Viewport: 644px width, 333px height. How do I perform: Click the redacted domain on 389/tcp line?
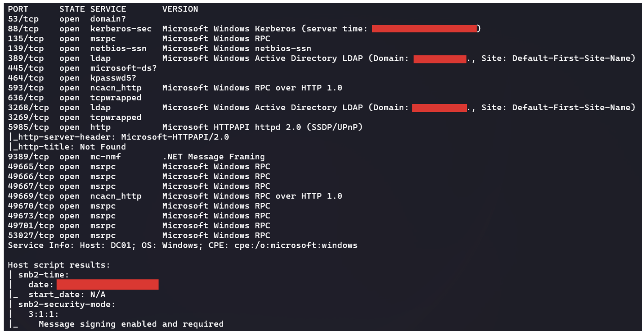(439, 59)
